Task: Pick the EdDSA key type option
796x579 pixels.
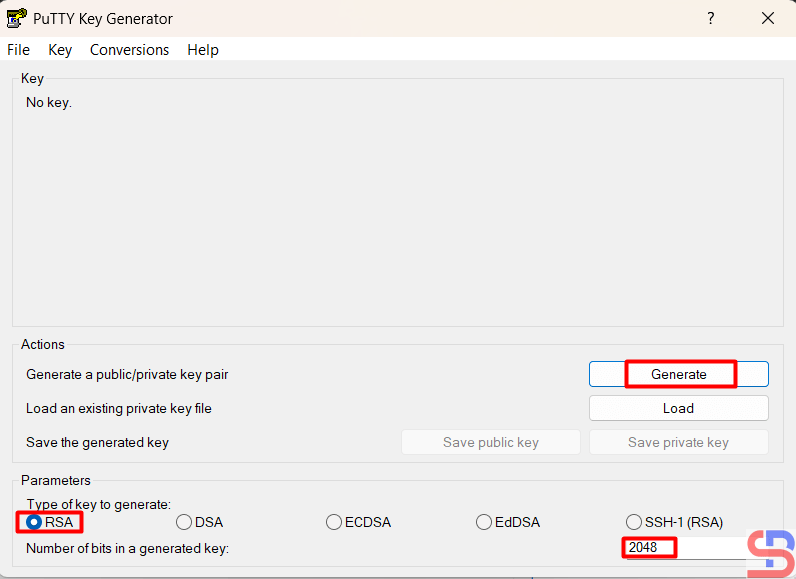Action: tap(484, 522)
